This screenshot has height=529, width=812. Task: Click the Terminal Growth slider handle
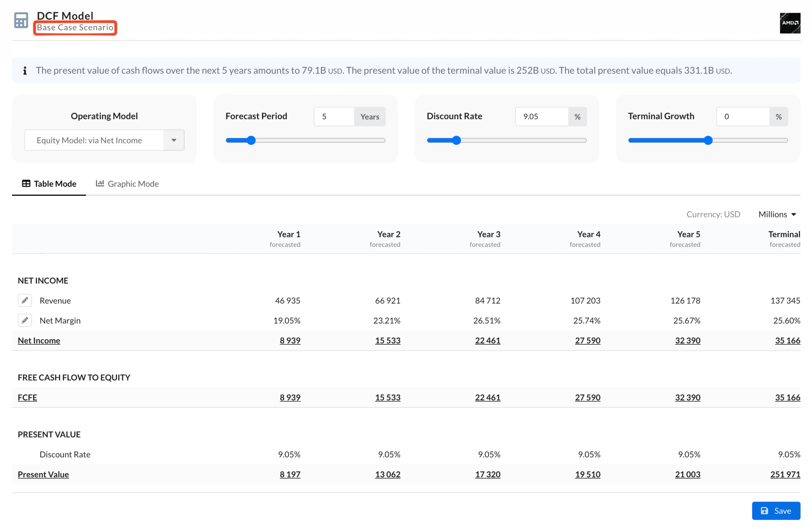coord(708,140)
